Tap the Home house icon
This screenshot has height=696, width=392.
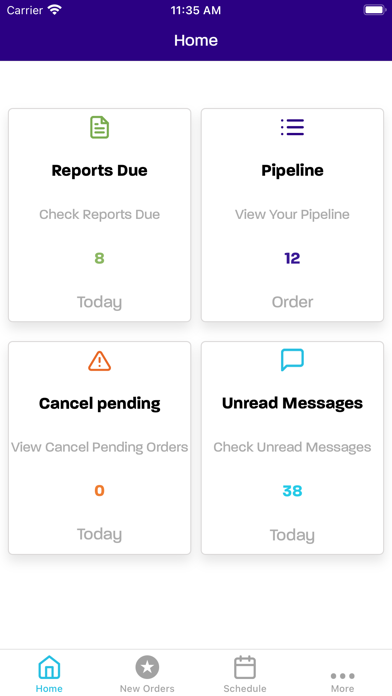[x=49, y=667]
